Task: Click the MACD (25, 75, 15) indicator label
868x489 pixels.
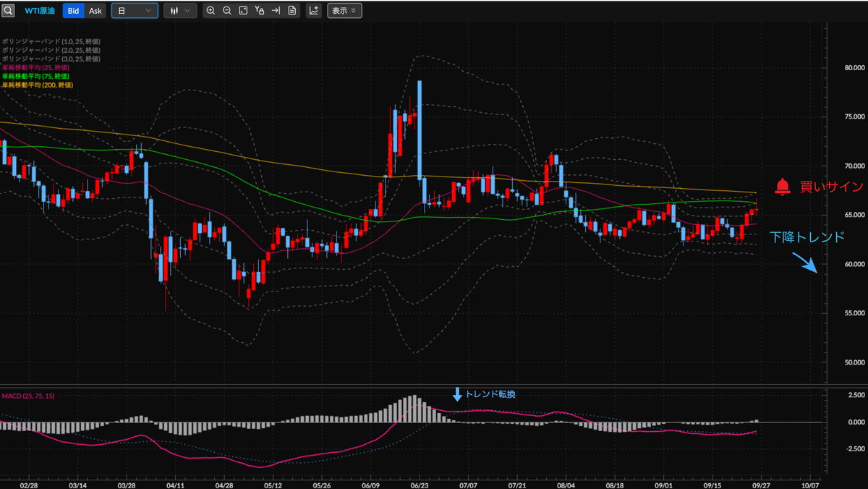Action: 28,396
